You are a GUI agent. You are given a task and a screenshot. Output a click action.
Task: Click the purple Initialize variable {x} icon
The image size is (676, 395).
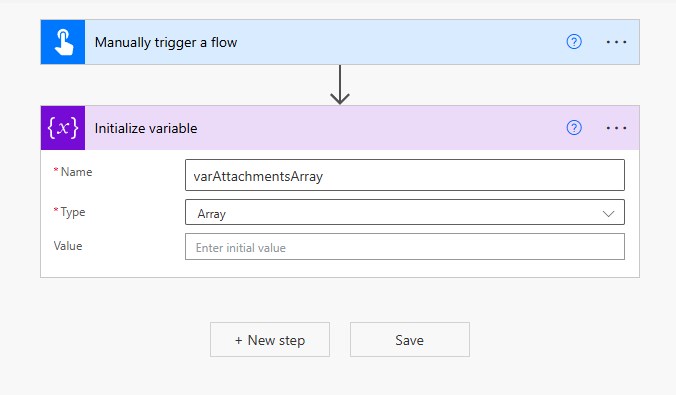63,128
